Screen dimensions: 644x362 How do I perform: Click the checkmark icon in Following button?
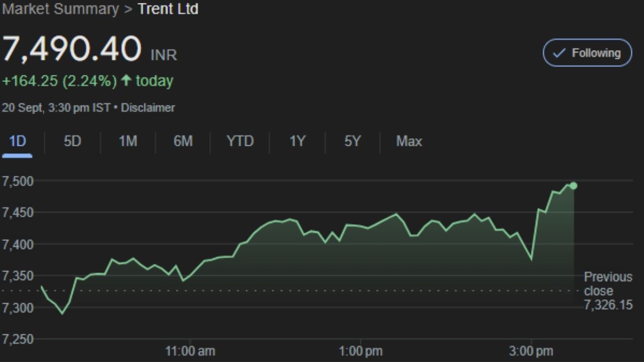[558, 53]
